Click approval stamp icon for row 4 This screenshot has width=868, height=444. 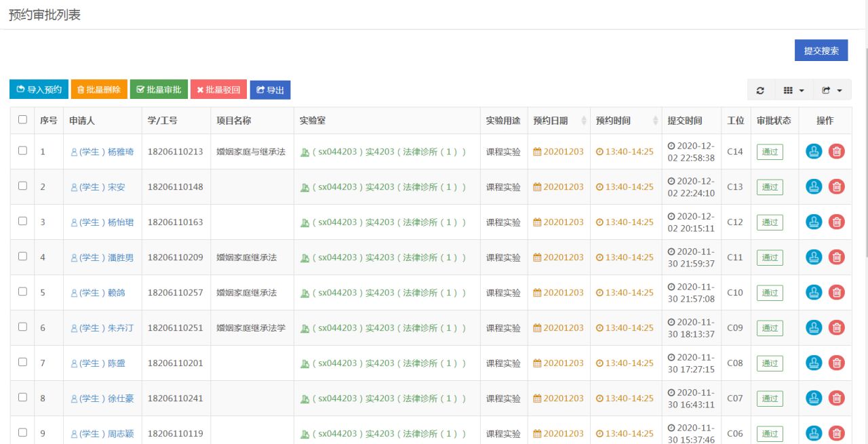click(x=814, y=258)
